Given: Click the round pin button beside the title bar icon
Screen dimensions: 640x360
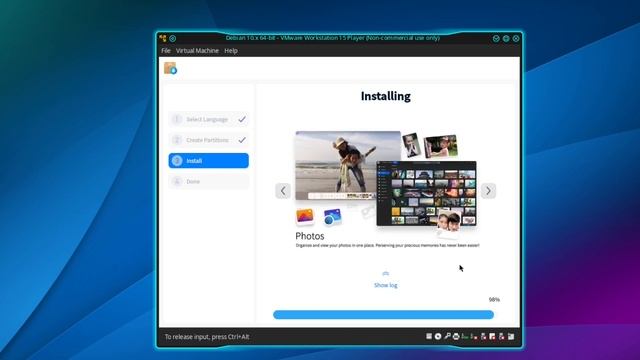Looking at the screenshot, I should coord(173,38).
